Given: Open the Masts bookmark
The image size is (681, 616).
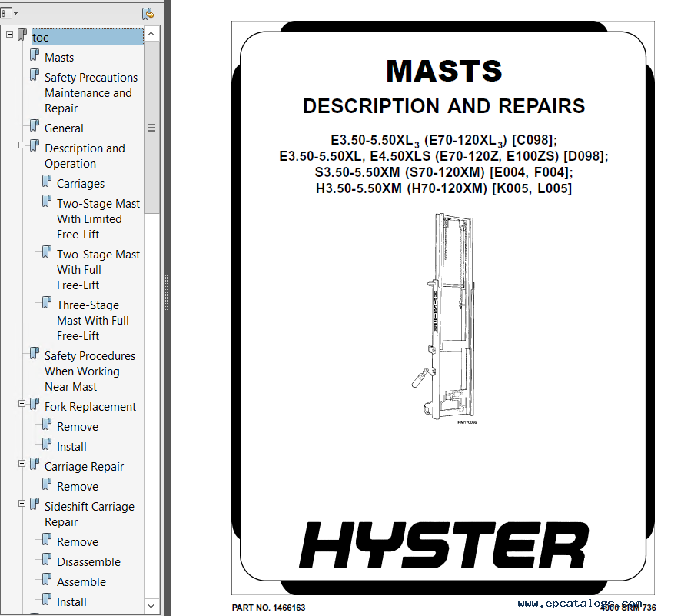Looking at the screenshot, I should [59, 58].
